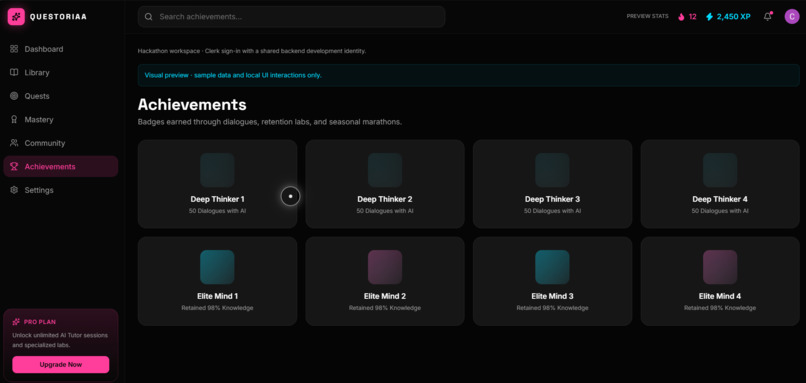This screenshot has height=383, width=806.
Task: Click the Achievements page heading
Action: pos(192,104)
